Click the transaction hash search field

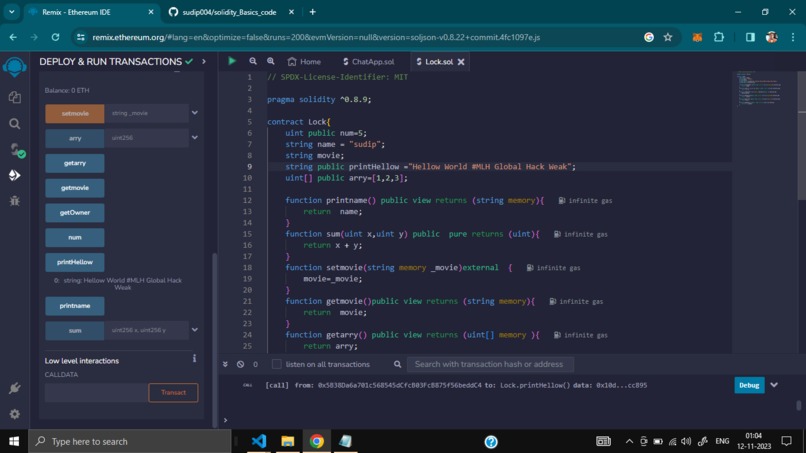click(x=490, y=364)
